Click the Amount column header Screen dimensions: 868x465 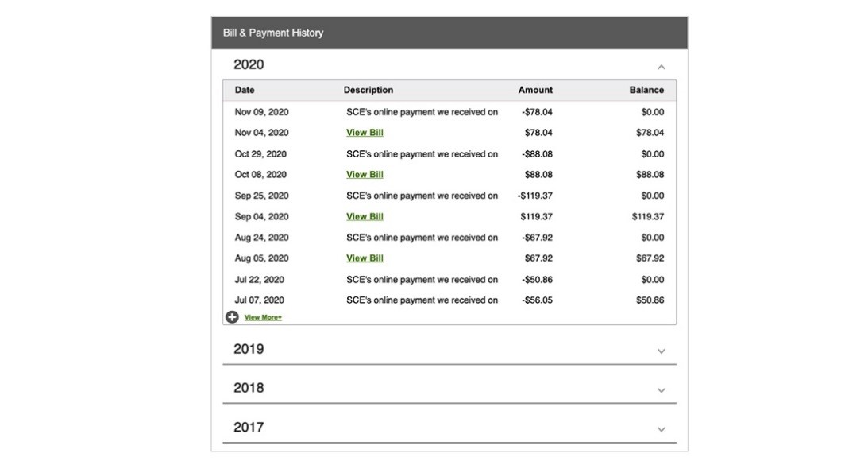[x=535, y=90]
